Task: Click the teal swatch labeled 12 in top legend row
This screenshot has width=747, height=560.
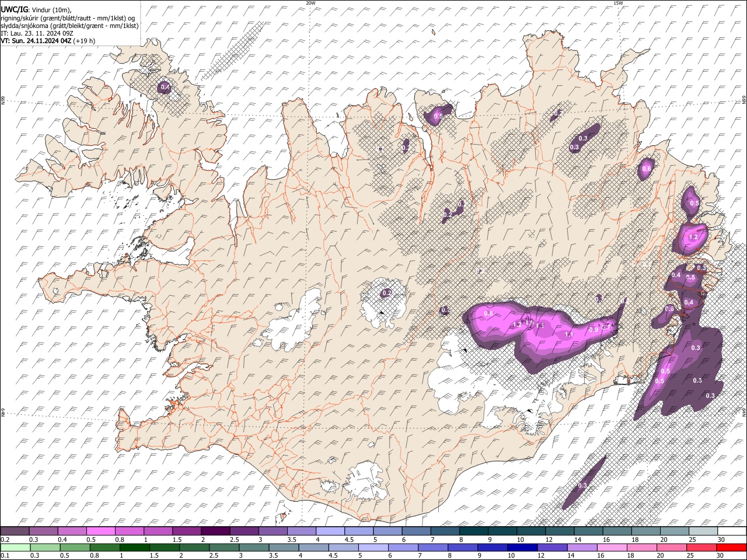Action: (560, 531)
